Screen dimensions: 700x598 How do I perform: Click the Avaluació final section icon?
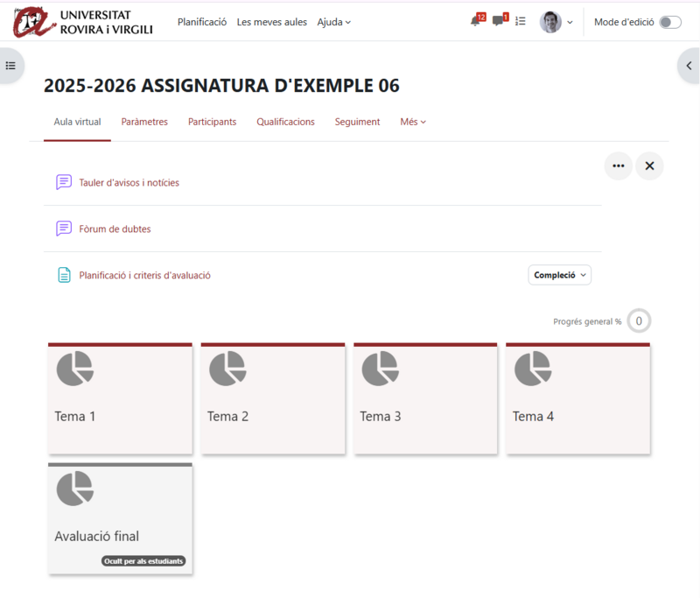click(75, 489)
